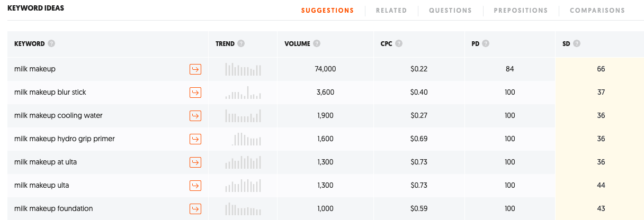Open arrow icon for milk makeup keyword
Image resolution: width=644 pixels, height=220 pixels.
(195, 69)
